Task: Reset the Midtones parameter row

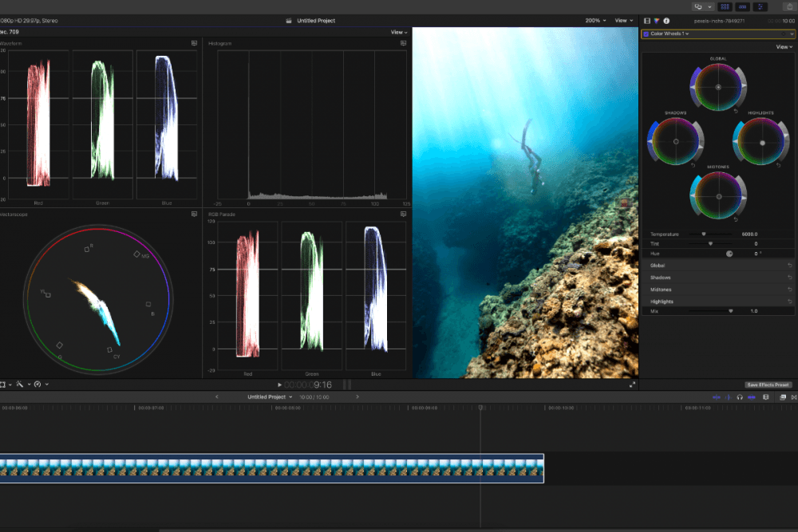Action: 790,290
